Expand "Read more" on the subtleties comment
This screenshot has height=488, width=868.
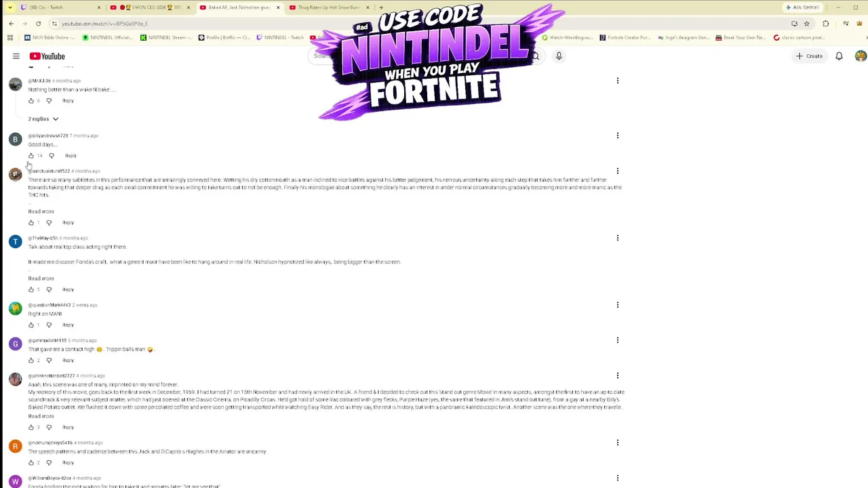41,211
